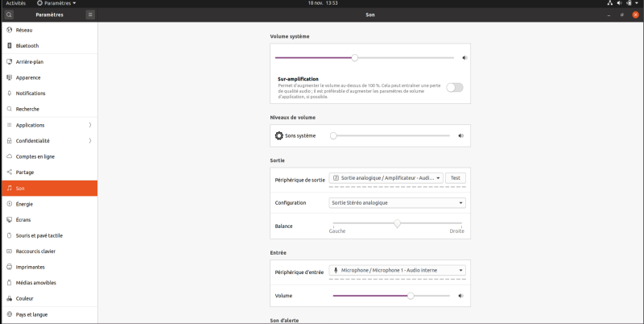Click the speaker icon beside Sons système slider
Viewport: 644px width, 324px height.
(460, 135)
